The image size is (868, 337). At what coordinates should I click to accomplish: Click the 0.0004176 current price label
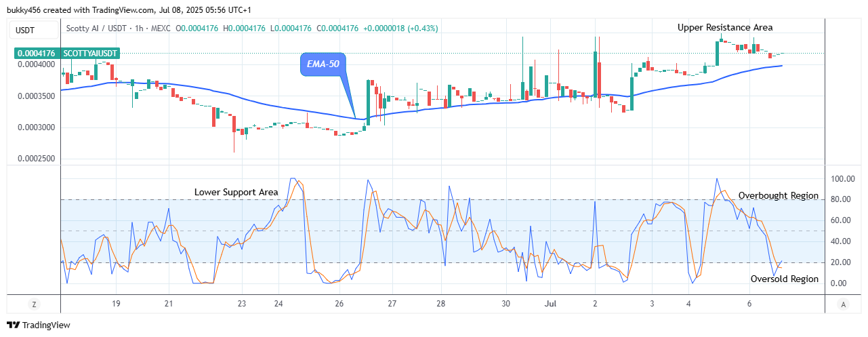(x=37, y=53)
